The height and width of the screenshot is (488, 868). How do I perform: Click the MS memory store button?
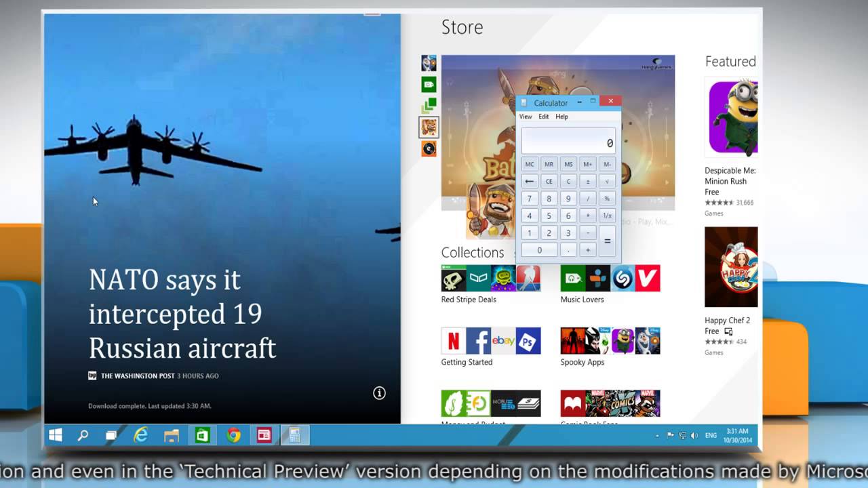(x=568, y=164)
